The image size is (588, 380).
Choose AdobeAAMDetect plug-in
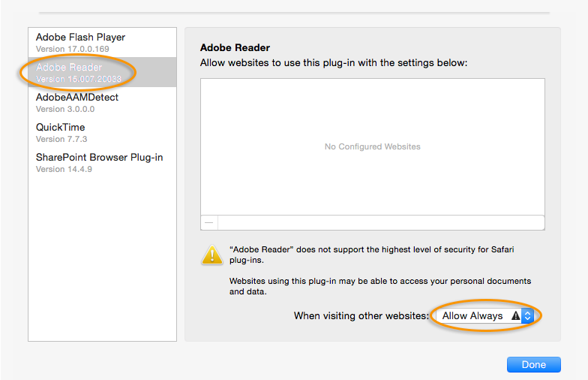[102, 102]
